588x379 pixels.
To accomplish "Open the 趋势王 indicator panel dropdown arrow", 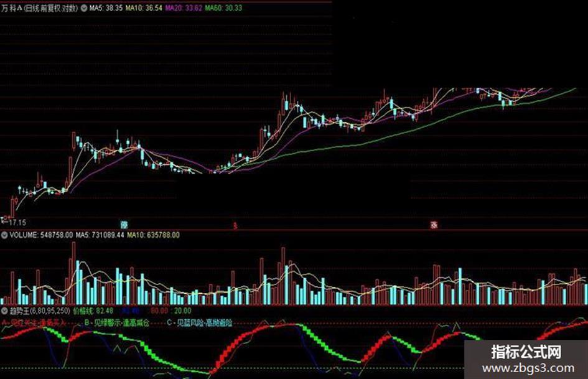I will tap(4, 311).
